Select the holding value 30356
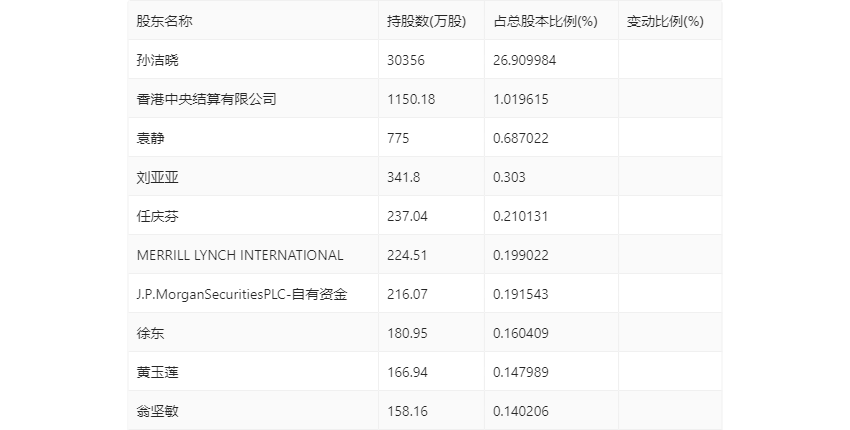Image resolution: width=850 pixels, height=430 pixels. [406, 60]
